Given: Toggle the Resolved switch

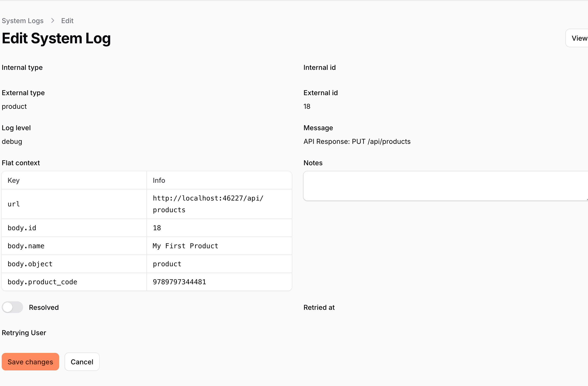Looking at the screenshot, I should click(12, 307).
